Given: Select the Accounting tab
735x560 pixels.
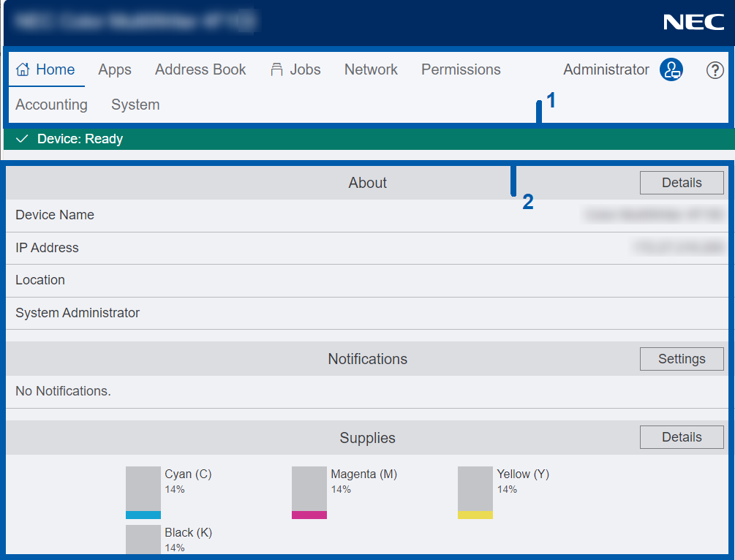Looking at the screenshot, I should coord(51,105).
